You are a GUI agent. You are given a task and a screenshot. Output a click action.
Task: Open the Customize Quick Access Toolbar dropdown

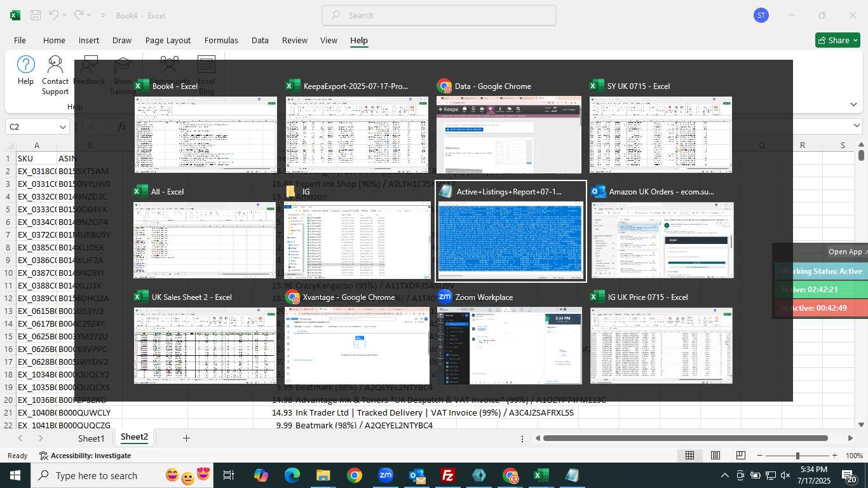(103, 15)
